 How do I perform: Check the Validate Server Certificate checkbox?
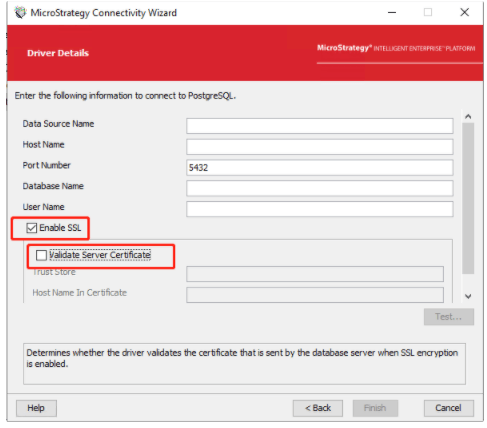(41, 255)
